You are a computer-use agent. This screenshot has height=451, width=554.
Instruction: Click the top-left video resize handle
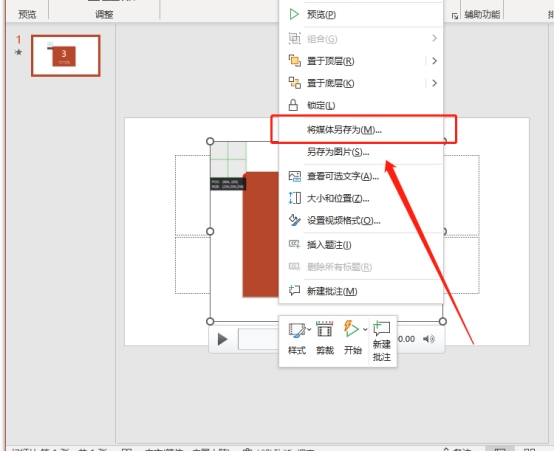pyautogui.click(x=210, y=141)
